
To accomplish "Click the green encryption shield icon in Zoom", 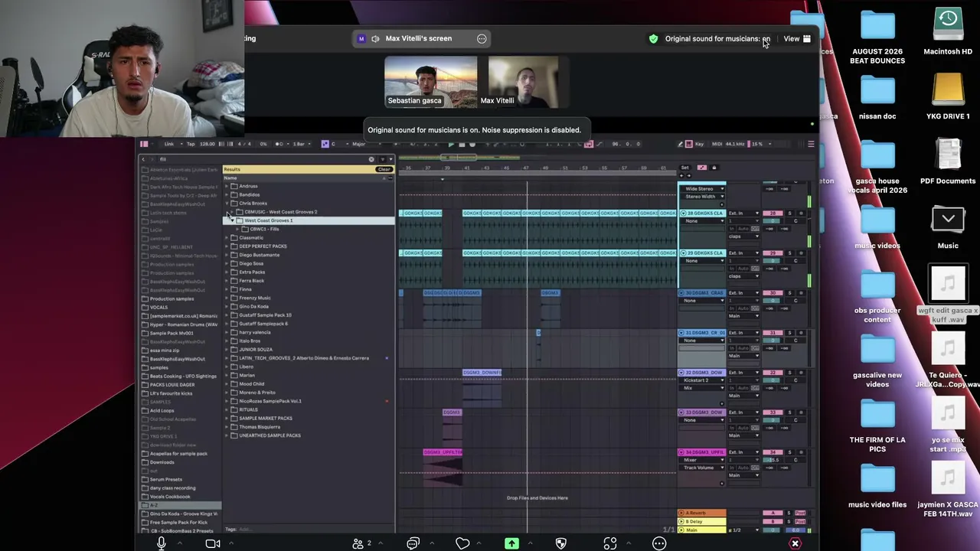I will (653, 39).
